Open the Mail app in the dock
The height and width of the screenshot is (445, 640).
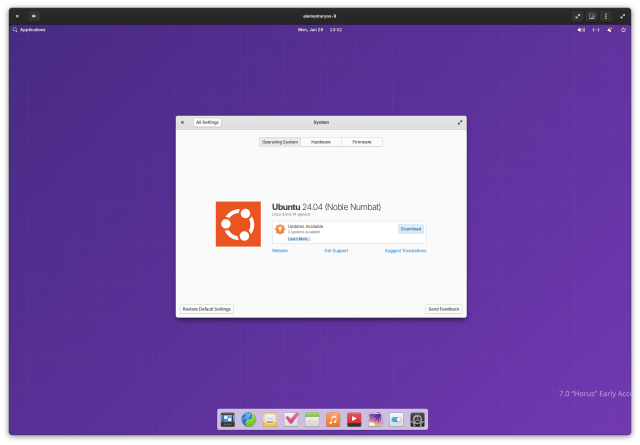tap(270, 419)
